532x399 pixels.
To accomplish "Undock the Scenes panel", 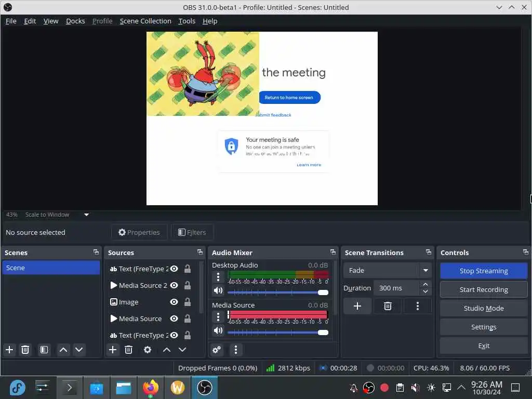I will point(96,252).
